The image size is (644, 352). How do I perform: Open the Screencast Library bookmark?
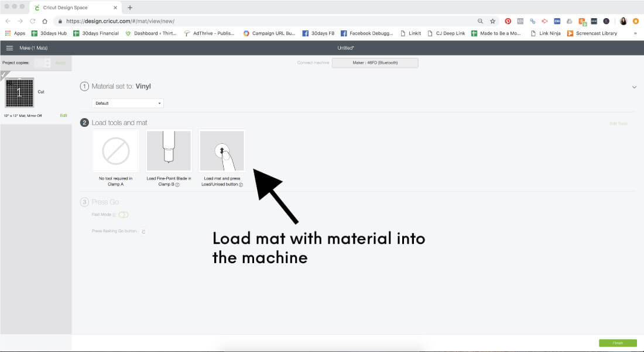[x=592, y=33]
